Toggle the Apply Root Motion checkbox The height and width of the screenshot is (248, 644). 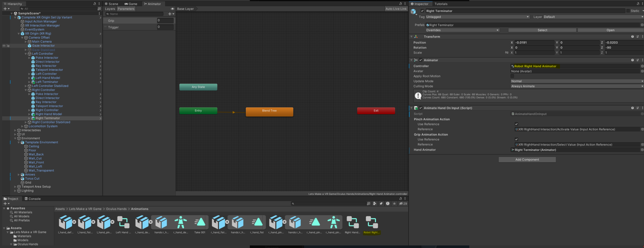(512, 76)
